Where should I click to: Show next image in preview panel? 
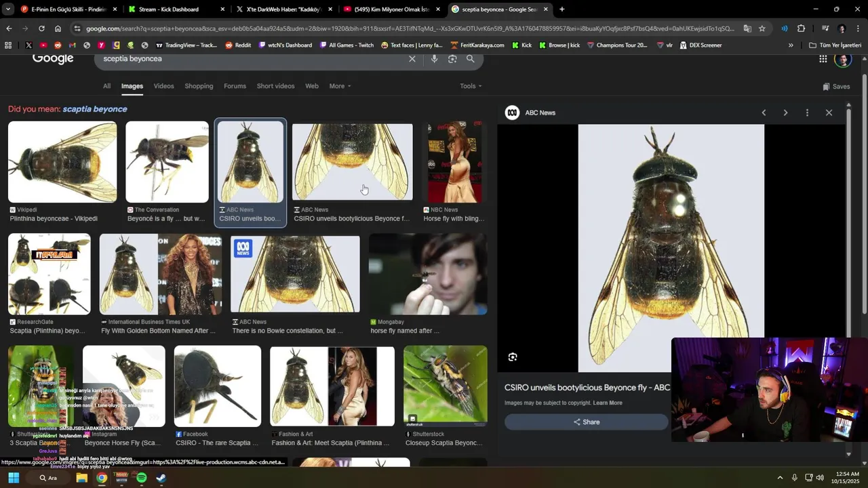785,113
